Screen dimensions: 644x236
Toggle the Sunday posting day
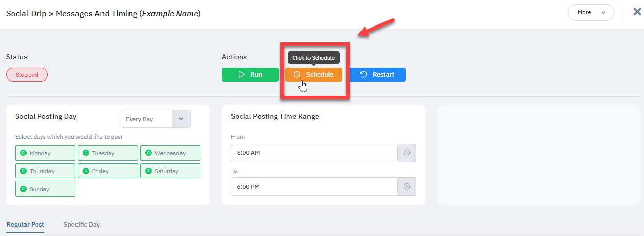45,189
